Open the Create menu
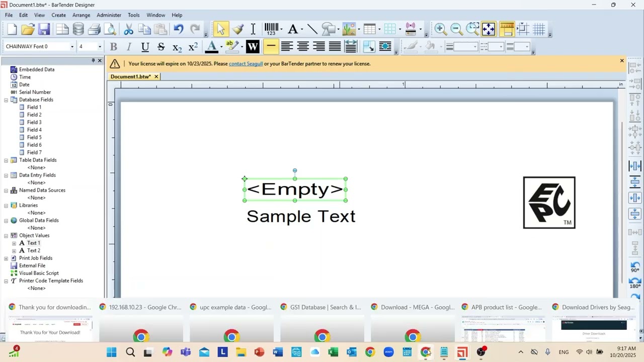The image size is (644, 362). pyautogui.click(x=58, y=15)
